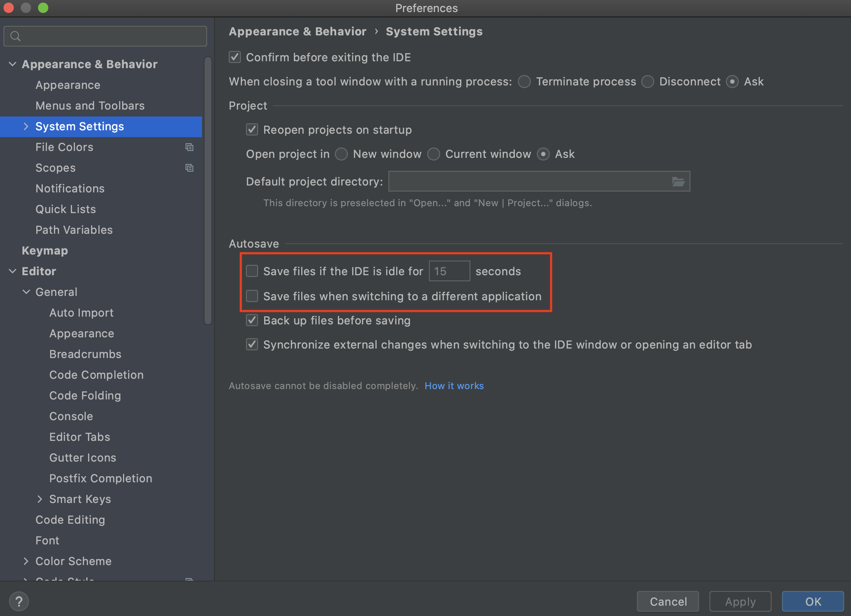
Task: Uncheck Back up files before saving
Action: tap(252, 321)
